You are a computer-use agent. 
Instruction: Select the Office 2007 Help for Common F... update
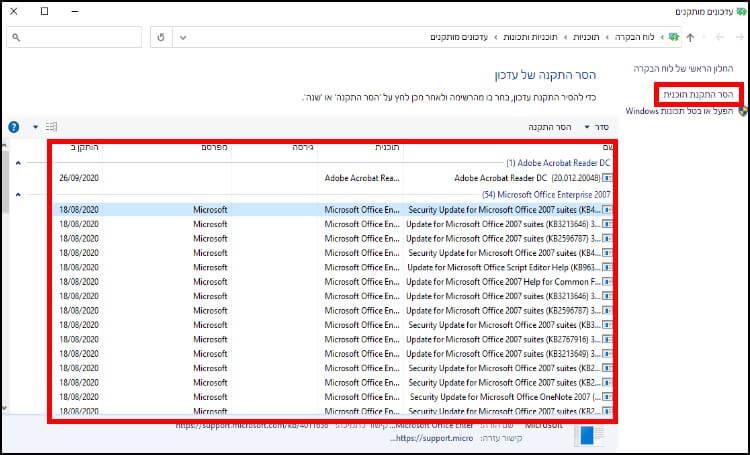[x=332, y=282]
